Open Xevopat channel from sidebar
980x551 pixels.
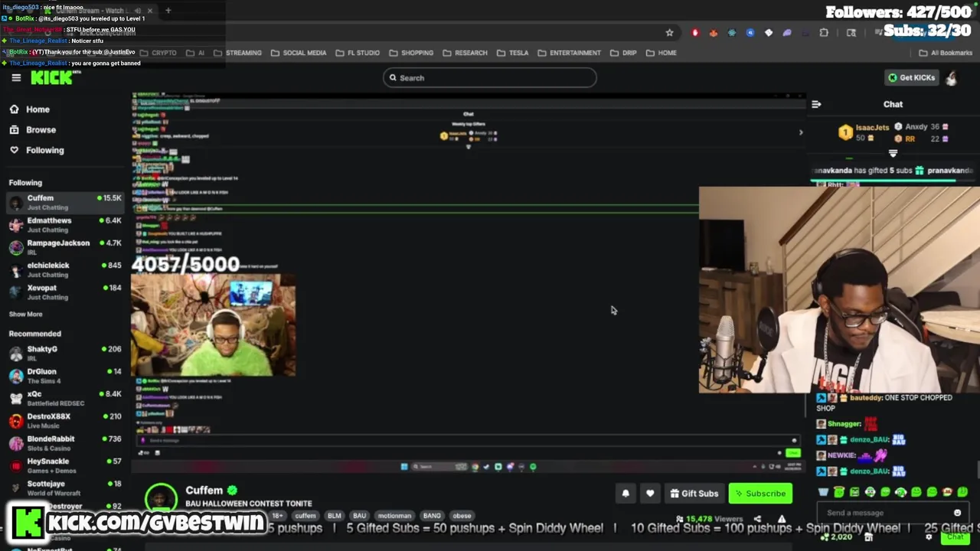click(65, 292)
